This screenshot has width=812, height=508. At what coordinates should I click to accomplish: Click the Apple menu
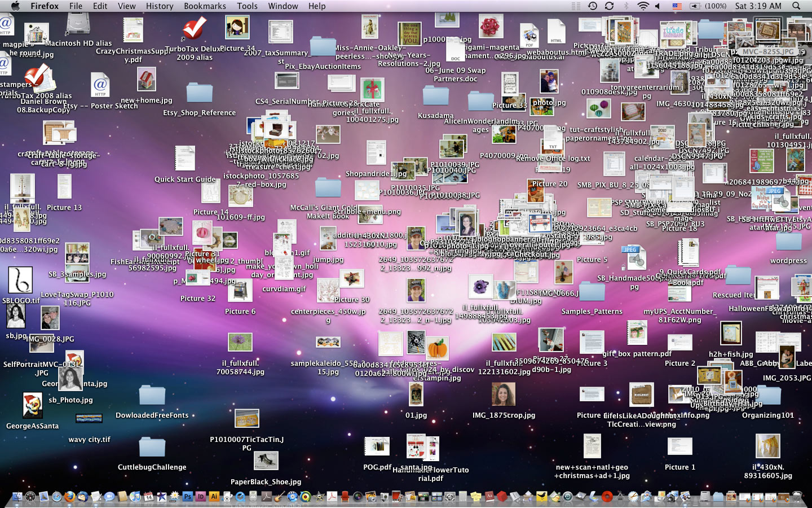[x=15, y=6]
